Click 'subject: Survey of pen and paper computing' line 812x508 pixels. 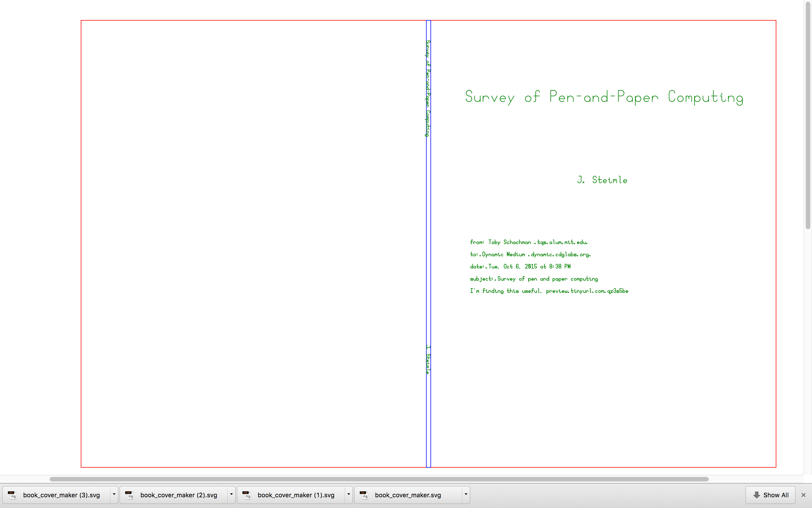pos(534,279)
